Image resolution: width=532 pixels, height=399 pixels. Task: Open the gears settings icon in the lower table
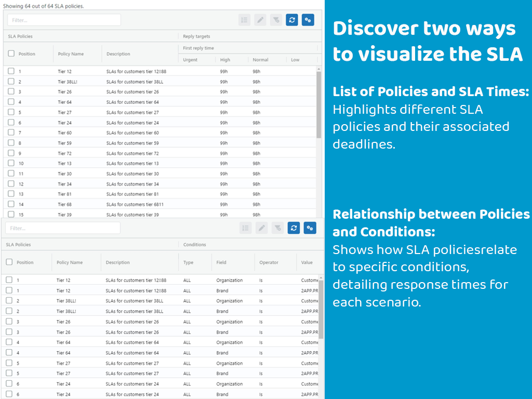[x=310, y=228]
